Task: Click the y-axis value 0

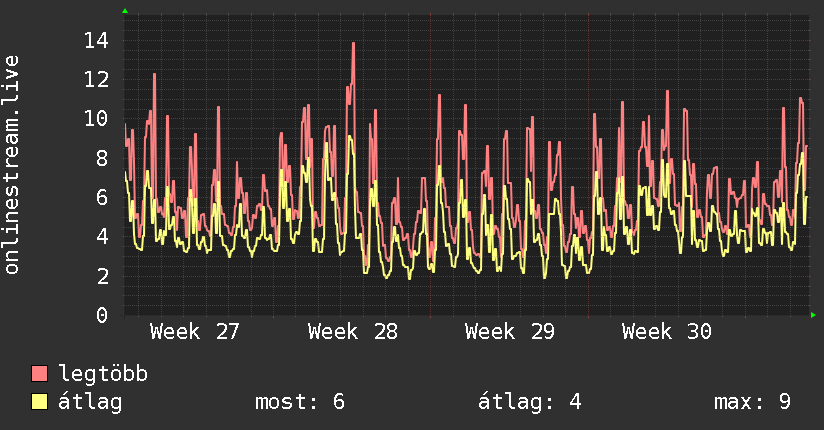Action: click(102, 315)
